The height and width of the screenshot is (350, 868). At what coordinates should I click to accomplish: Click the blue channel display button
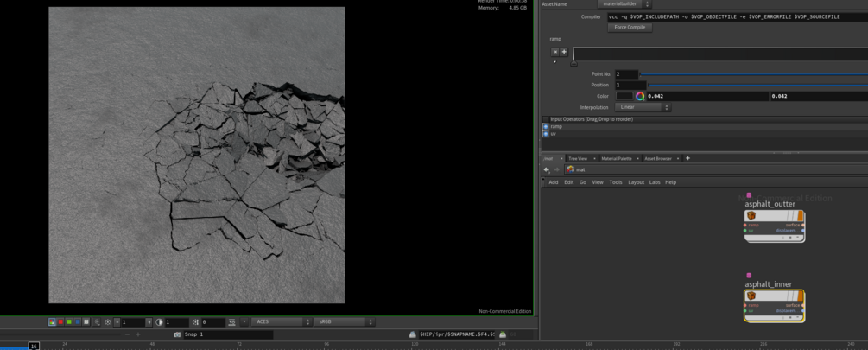[78, 322]
